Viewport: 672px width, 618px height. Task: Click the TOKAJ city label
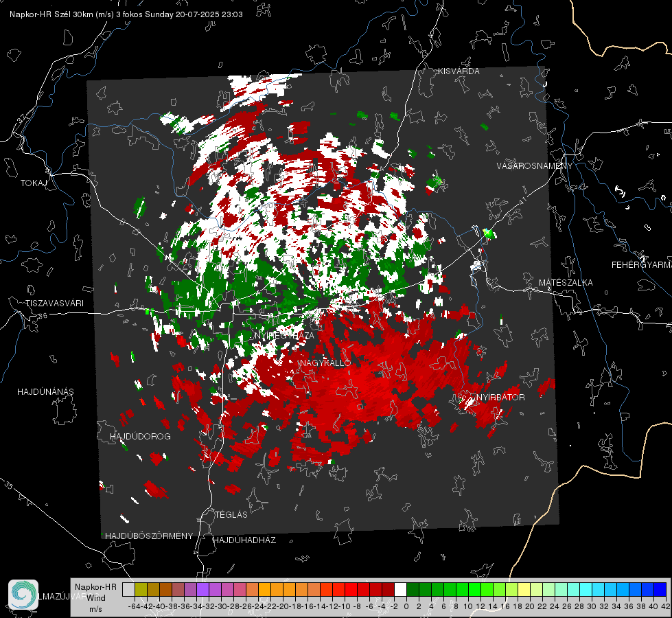pos(34,183)
